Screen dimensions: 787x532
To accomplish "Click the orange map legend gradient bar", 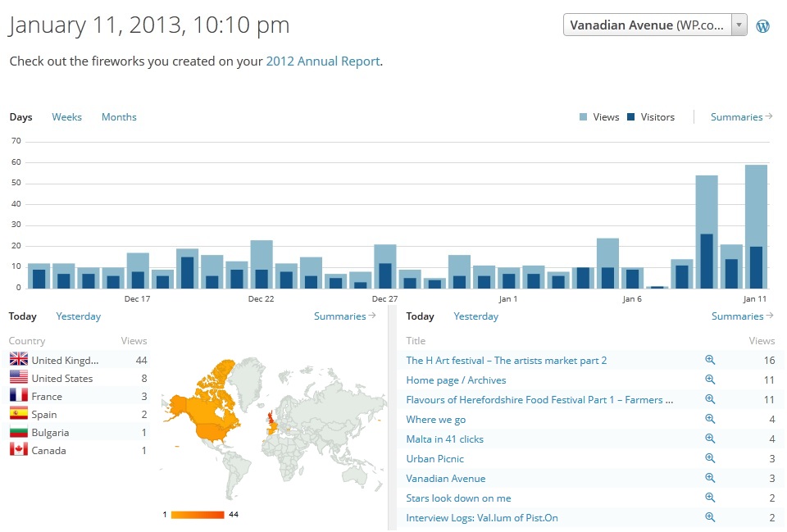I will pyautogui.click(x=197, y=515).
